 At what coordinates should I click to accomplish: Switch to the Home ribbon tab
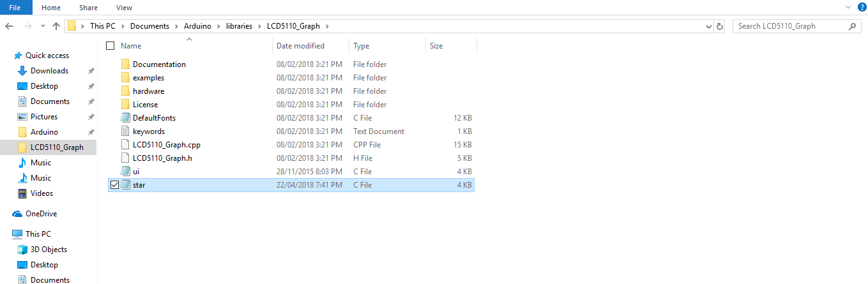[51, 8]
